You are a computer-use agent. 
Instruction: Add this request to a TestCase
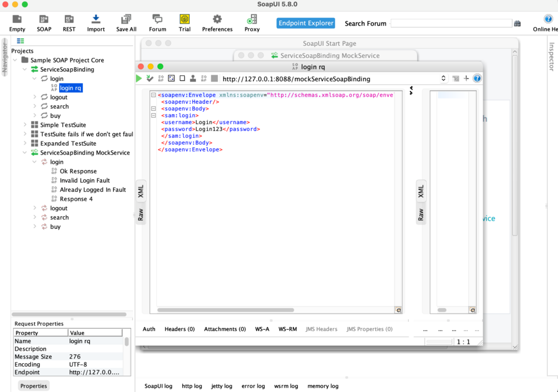(x=150, y=78)
